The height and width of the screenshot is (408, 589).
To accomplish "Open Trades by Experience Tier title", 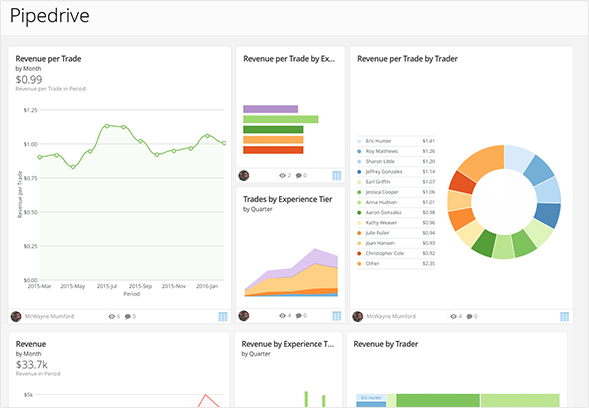I will click(287, 199).
